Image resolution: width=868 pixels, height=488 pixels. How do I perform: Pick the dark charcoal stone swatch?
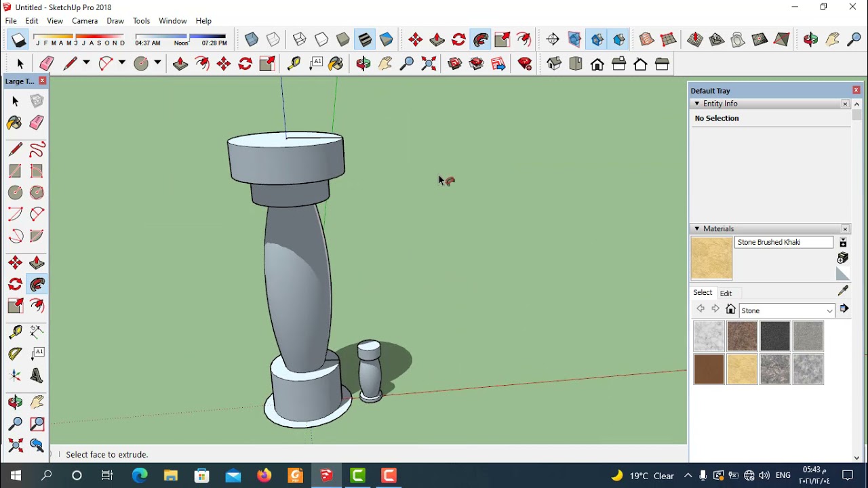click(x=775, y=336)
